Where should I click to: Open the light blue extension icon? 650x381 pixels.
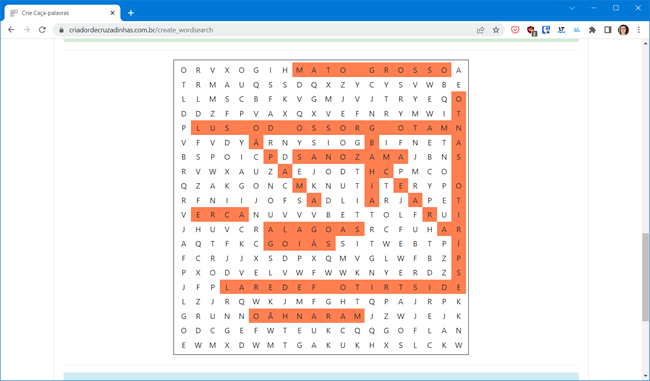click(577, 30)
